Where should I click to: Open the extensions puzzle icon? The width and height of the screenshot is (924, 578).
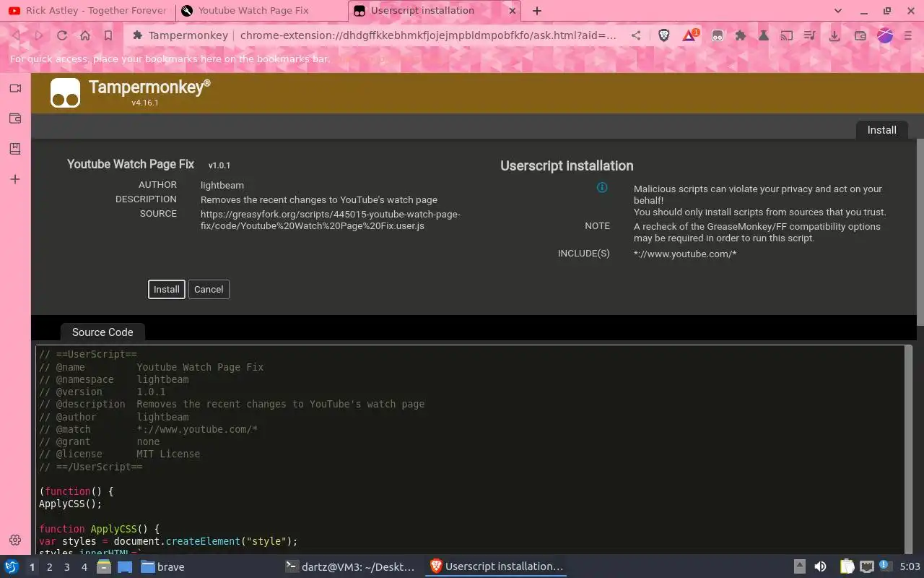coord(741,35)
